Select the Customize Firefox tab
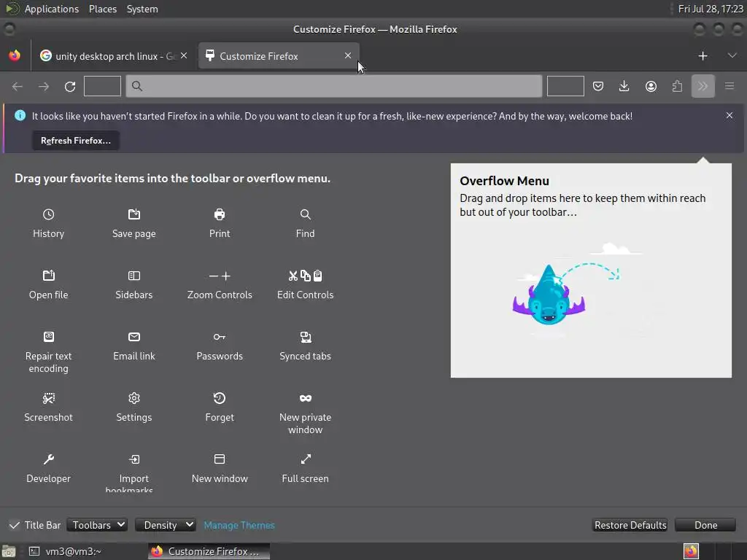This screenshot has height=560, width=747. 279,56
